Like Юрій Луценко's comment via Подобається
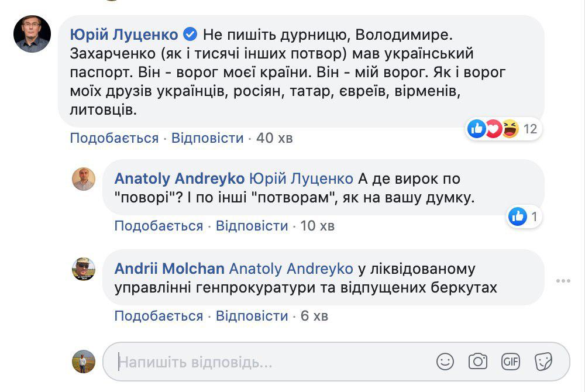Screen dimensions: 585x392 point(114,138)
